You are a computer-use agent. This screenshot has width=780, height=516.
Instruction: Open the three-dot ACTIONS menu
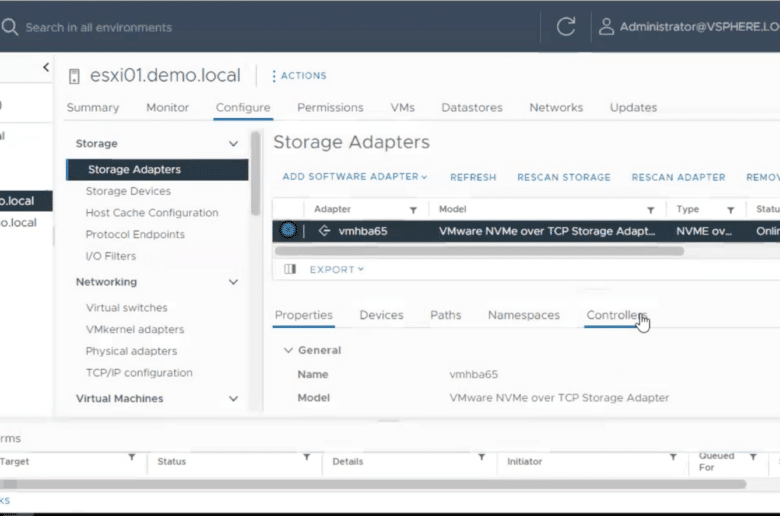click(299, 76)
